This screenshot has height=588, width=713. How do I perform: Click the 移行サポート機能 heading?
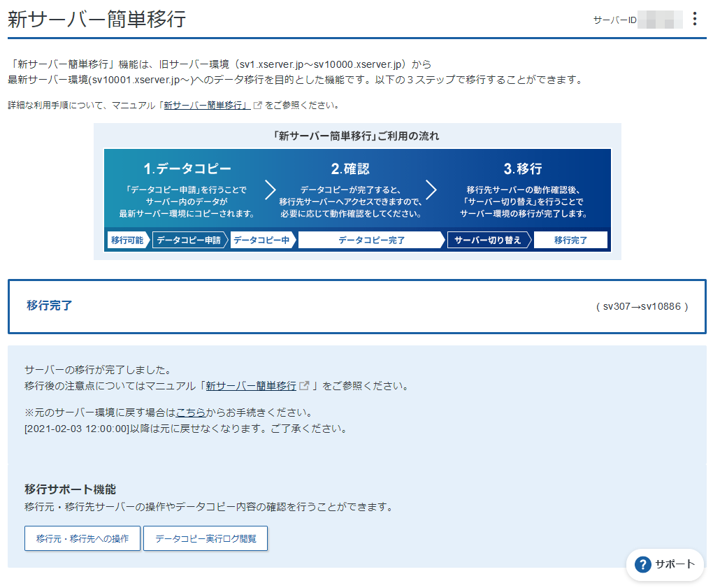[71, 489]
